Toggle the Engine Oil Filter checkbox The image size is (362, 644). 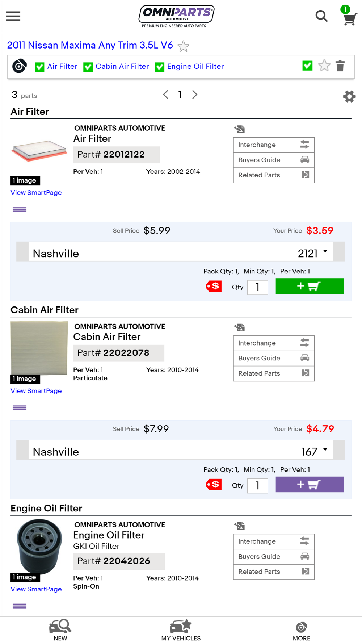point(160,67)
